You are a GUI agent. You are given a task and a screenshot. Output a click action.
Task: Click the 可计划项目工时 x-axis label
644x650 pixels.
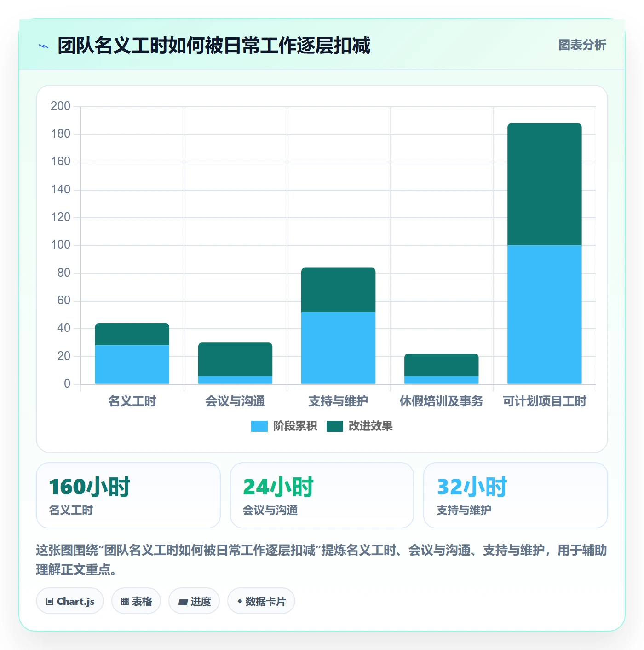pos(544,401)
